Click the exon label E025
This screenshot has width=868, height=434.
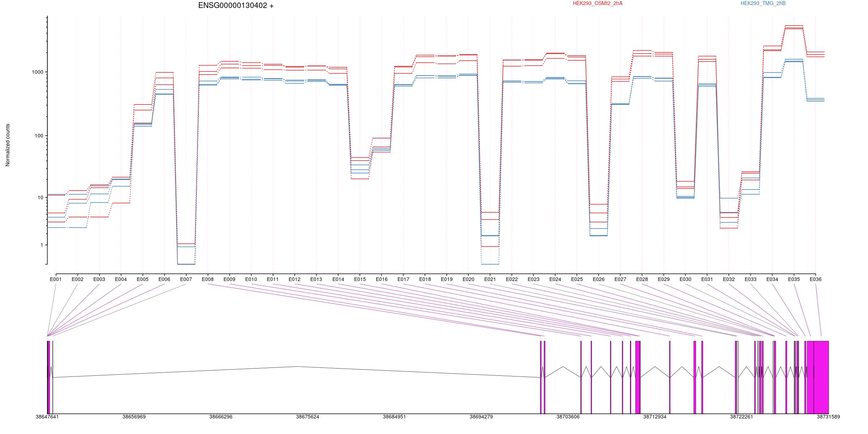pos(577,279)
